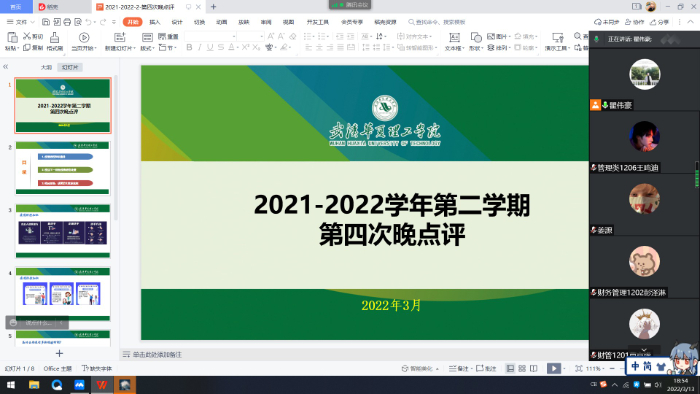Open Windows Start menu
The image size is (700, 394).
pos(11,385)
